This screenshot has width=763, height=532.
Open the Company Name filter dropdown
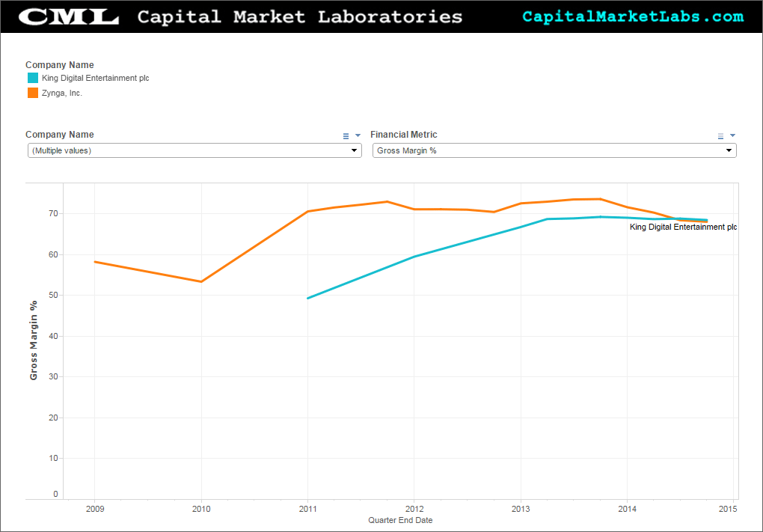194,150
